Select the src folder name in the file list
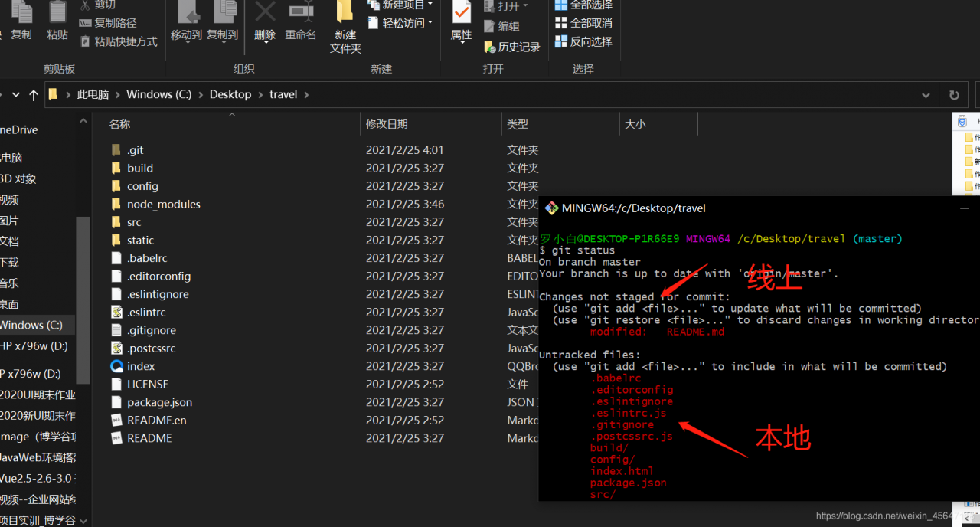The image size is (980, 527). 134,222
